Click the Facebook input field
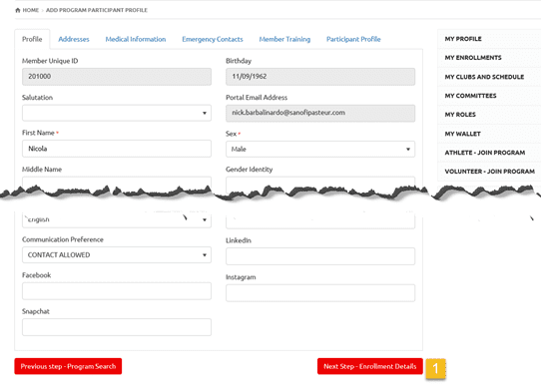 [117, 291]
